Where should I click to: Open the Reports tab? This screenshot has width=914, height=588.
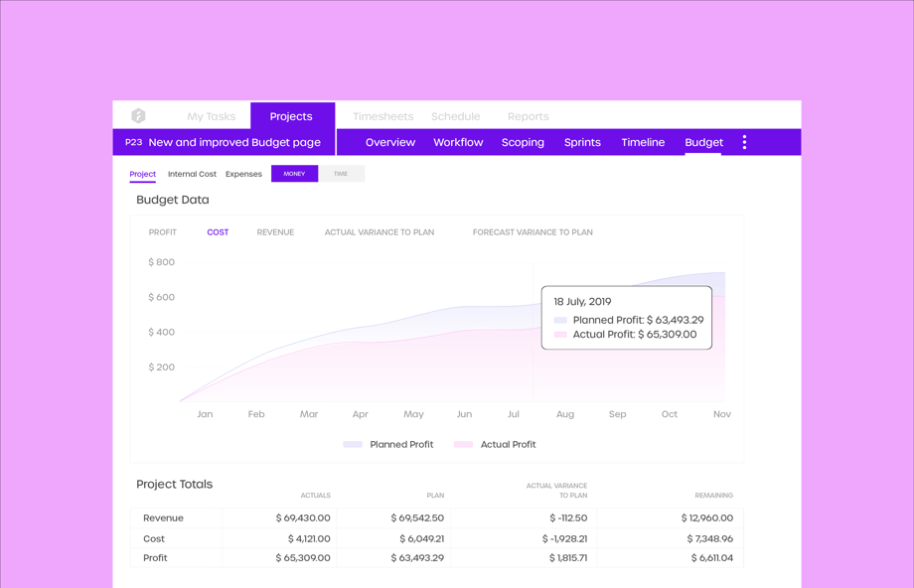(x=528, y=116)
